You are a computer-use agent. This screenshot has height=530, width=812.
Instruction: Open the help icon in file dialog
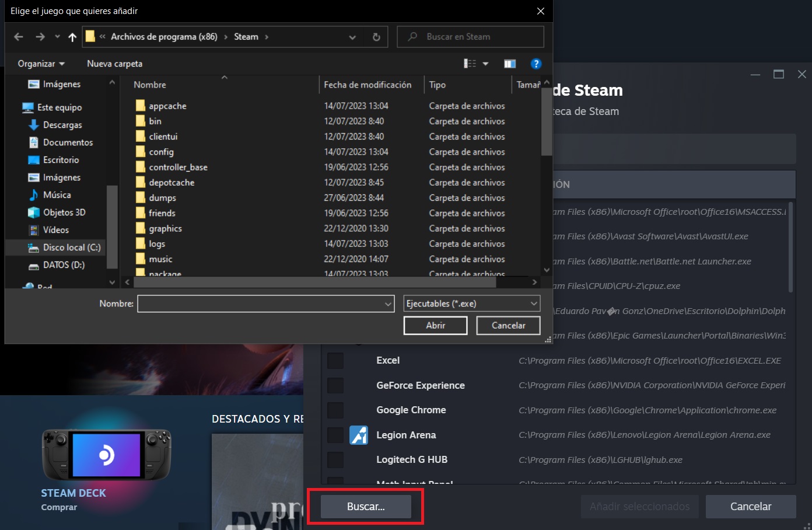(x=536, y=64)
